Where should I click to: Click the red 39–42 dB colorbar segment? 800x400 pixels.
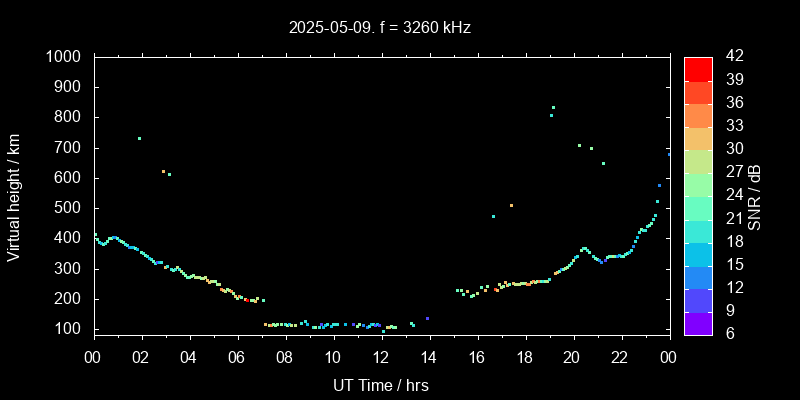click(x=698, y=68)
